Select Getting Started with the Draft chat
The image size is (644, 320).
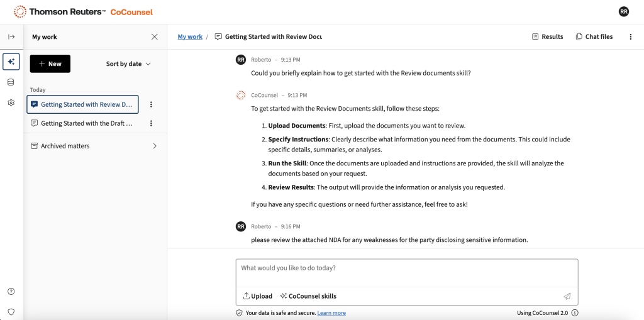86,123
